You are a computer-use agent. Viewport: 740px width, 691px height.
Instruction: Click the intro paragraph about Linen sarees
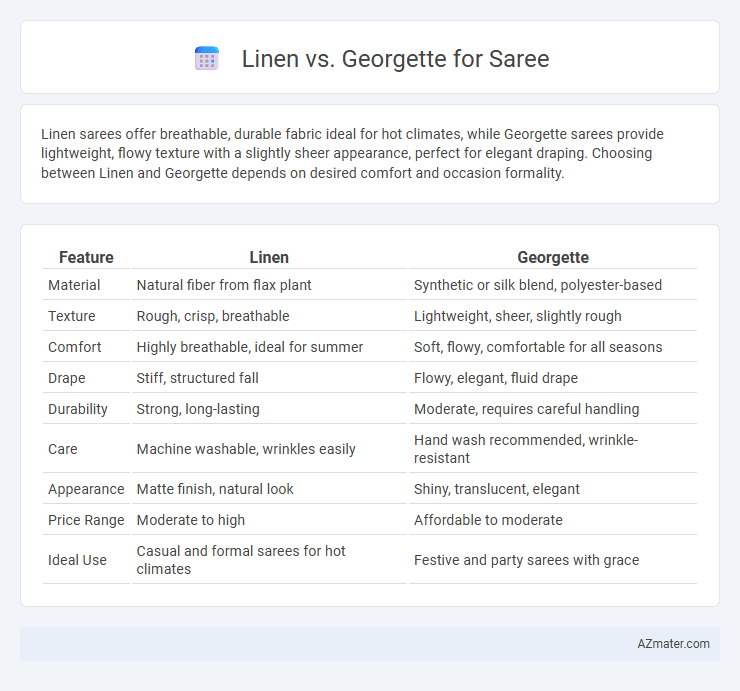tap(352, 153)
